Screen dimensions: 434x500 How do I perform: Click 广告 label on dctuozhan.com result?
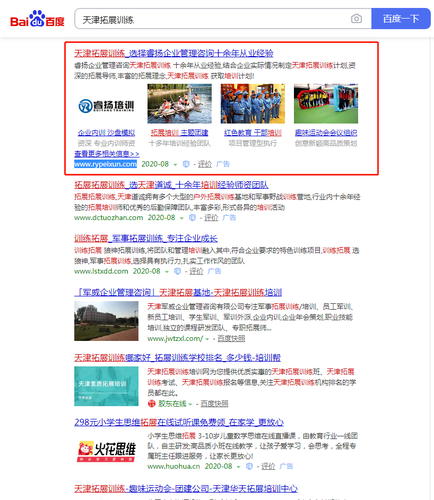229,218
